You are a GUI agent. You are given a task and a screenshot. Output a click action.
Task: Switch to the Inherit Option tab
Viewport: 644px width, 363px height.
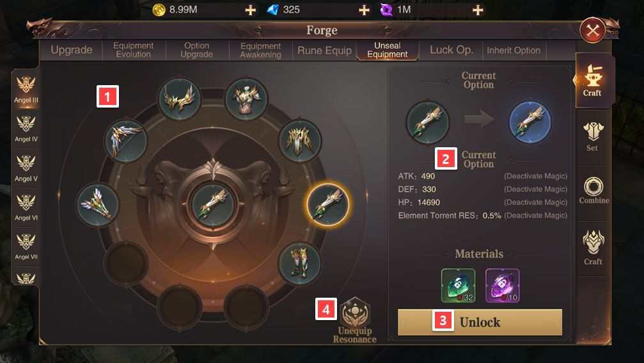click(x=514, y=50)
